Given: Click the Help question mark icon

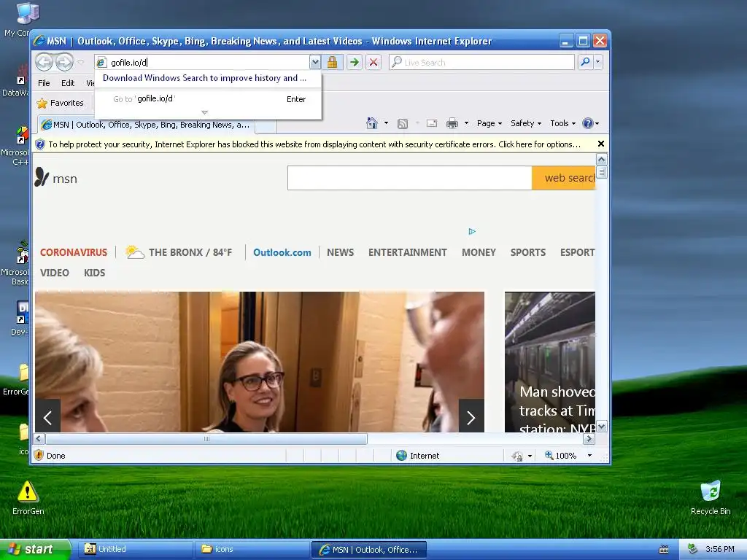Looking at the screenshot, I should 588,123.
